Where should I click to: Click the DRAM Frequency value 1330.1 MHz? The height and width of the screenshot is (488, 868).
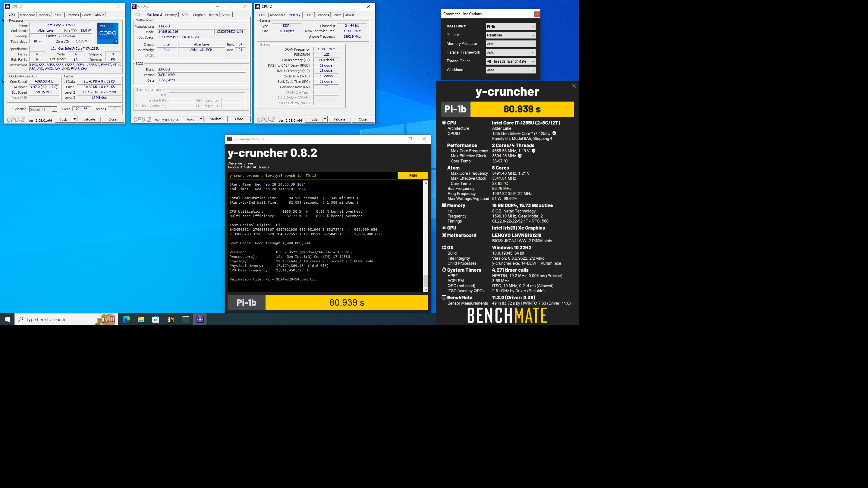coord(326,49)
